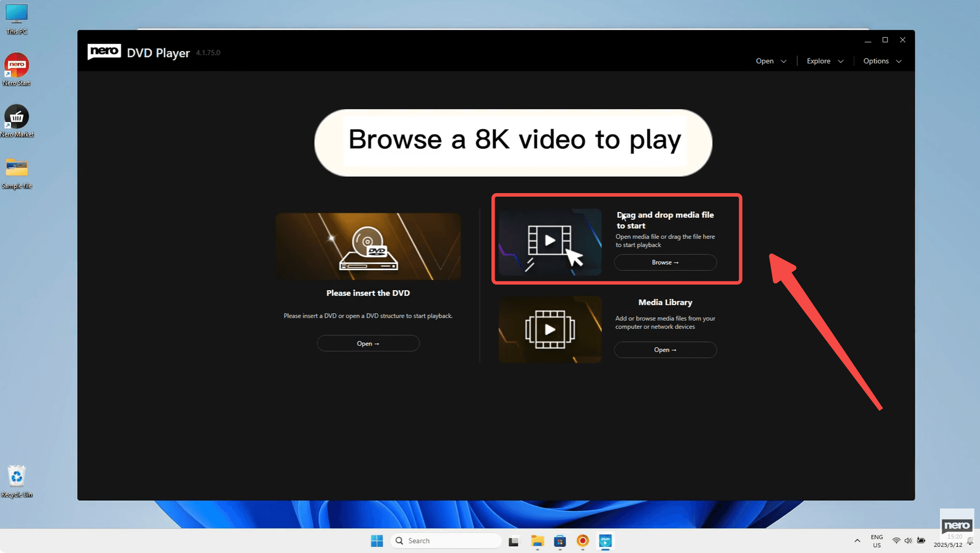Click the ENG US language indicator
The height and width of the screenshot is (553, 980).
(877, 541)
